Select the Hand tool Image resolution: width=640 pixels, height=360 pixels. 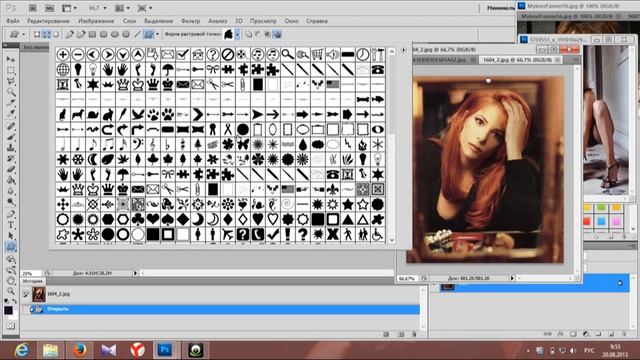click(11, 280)
